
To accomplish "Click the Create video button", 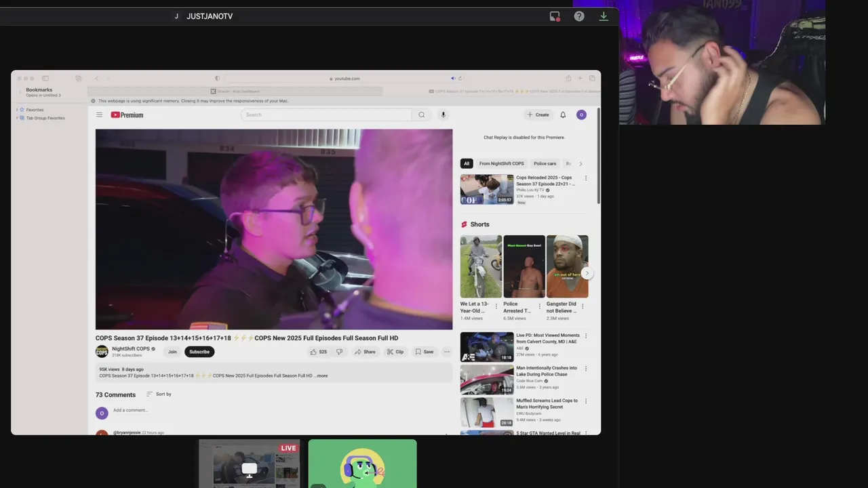I will [x=538, y=115].
